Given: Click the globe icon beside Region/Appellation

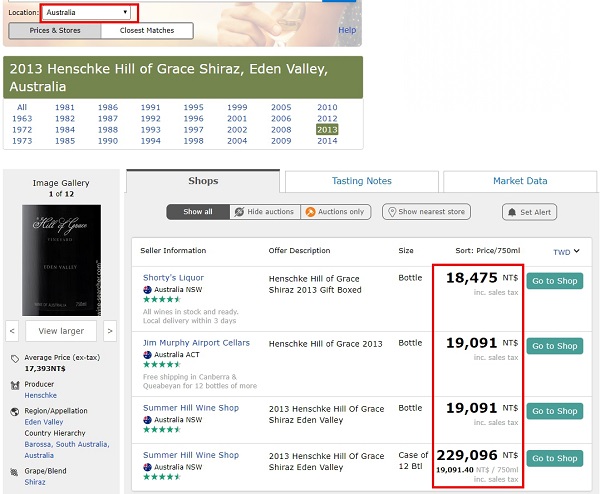Looking at the screenshot, I should point(15,412).
